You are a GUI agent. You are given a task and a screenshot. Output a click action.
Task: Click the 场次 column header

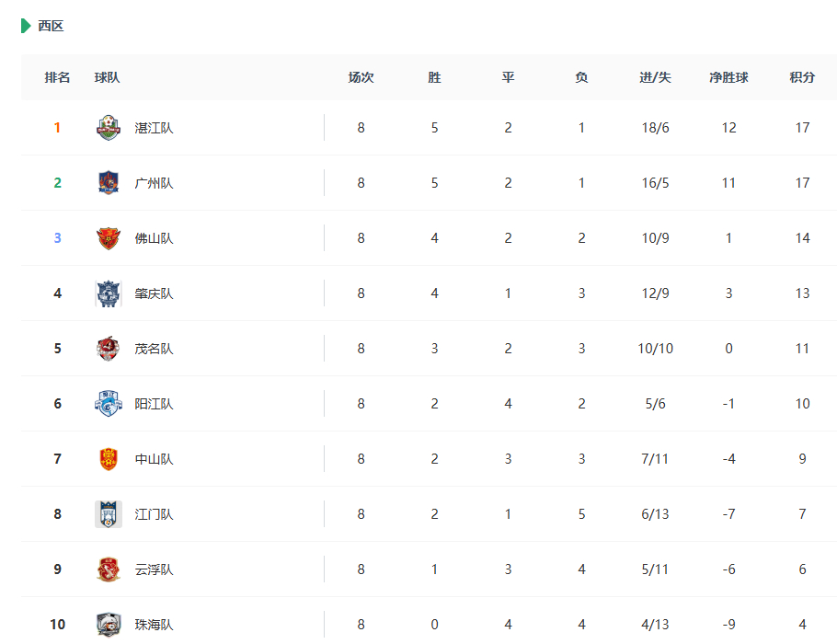point(361,77)
